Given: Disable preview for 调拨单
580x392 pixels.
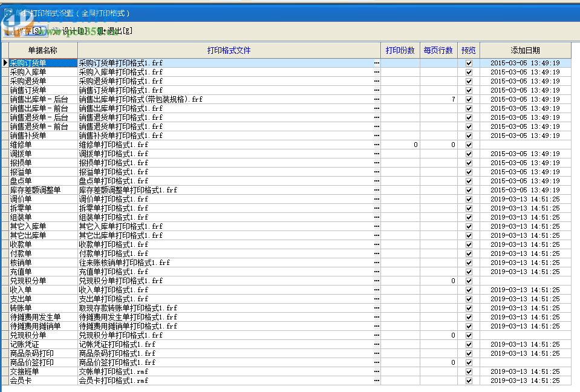Looking at the screenshot, I should point(469,154).
